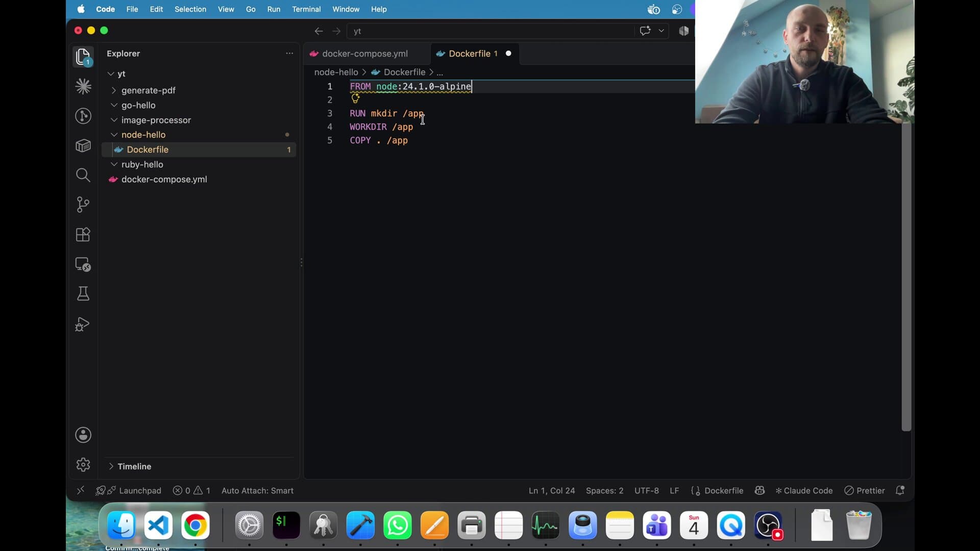This screenshot has width=980, height=551.
Task: Open Run and Debug icon
Action: tap(83, 324)
